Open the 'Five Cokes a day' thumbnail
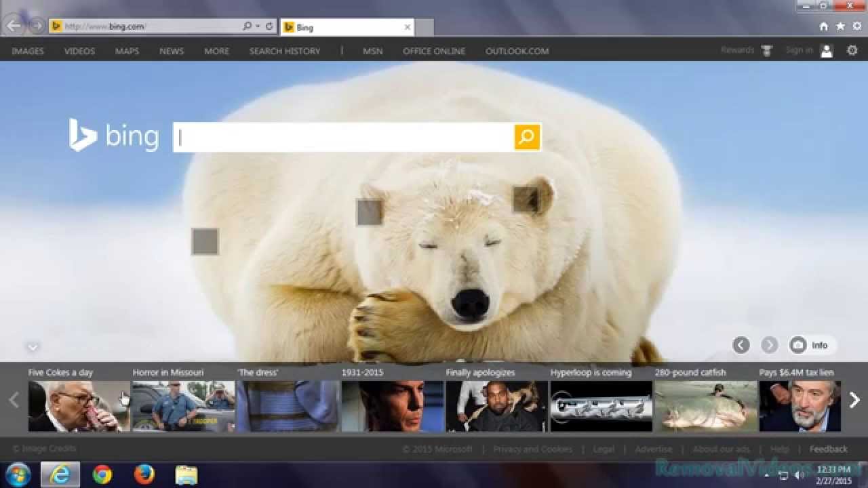The width and height of the screenshot is (868, 488). 79,406
